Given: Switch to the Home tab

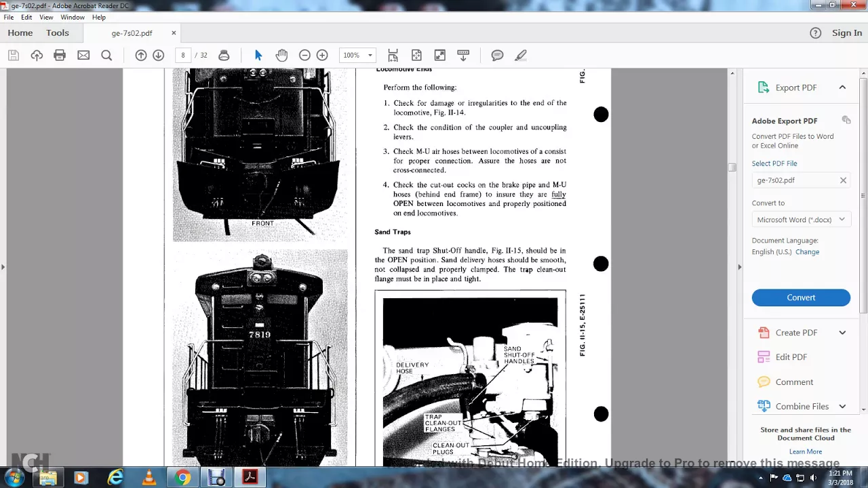Looking at the screenshot, I should [20, 33].
